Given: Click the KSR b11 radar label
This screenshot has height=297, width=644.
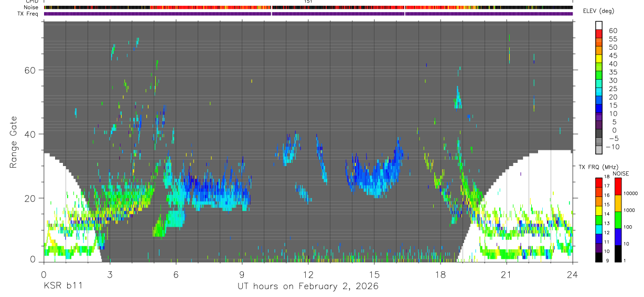Looking at the screenshot, I should pyautogui.click(x=62, y=286).
